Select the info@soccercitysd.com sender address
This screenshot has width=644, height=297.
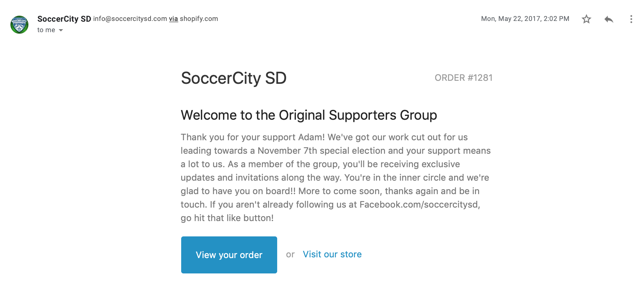click(x=130, y=19)
